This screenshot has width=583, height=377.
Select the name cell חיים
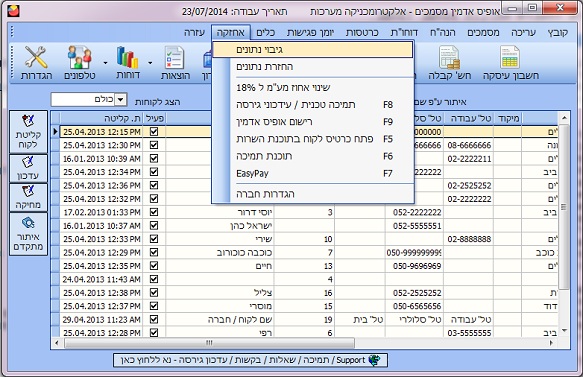click(220, 266)
